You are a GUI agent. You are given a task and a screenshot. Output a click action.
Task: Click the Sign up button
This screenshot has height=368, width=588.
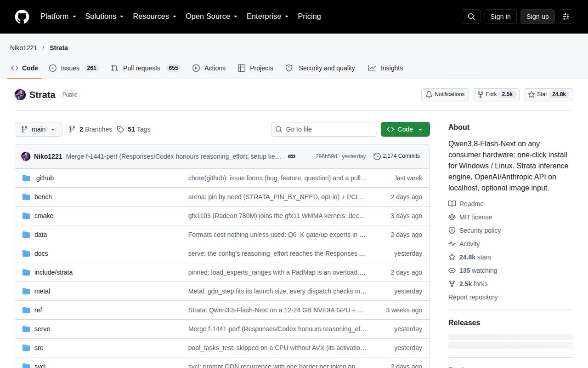coord(537,17)
